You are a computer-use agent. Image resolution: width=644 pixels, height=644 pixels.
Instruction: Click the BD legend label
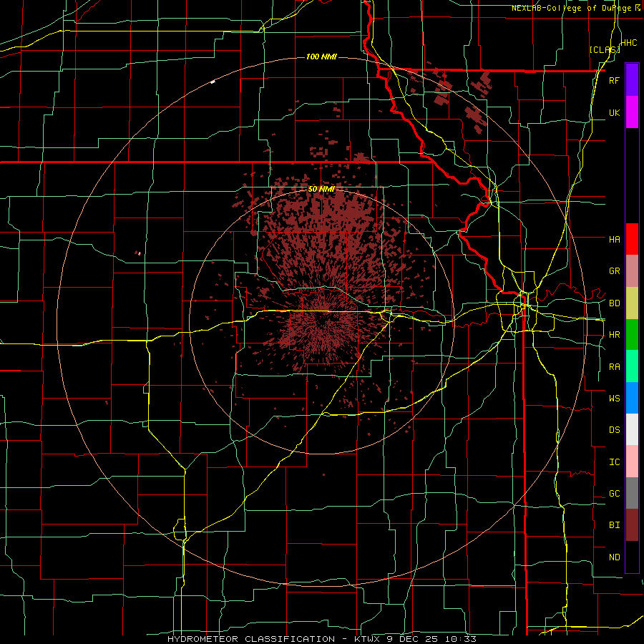614,303
